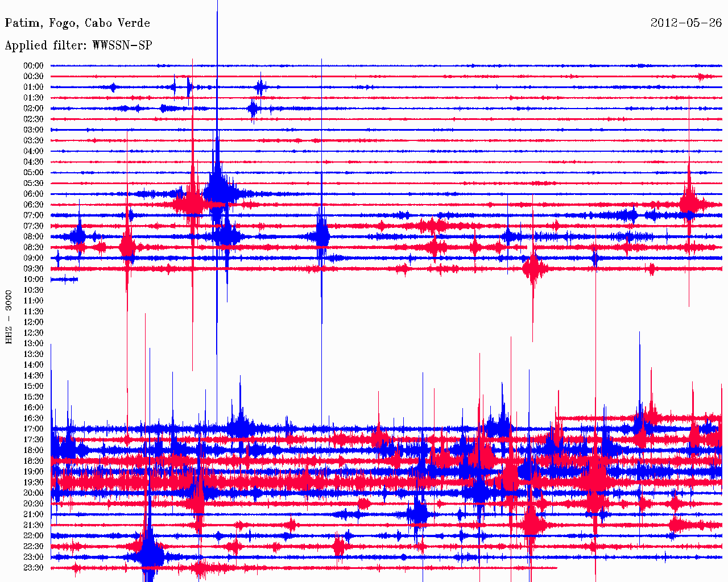728x582 pixels.
Task: Select the 17:00 time label
Action: [x=34, y=429]
